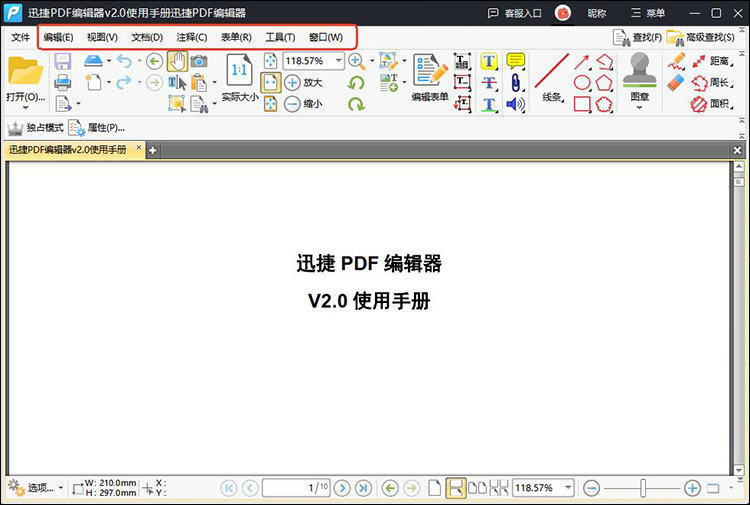Enable two-page facing layout
The width and height of the screenshot is (750, 505).
pos(477,488)
